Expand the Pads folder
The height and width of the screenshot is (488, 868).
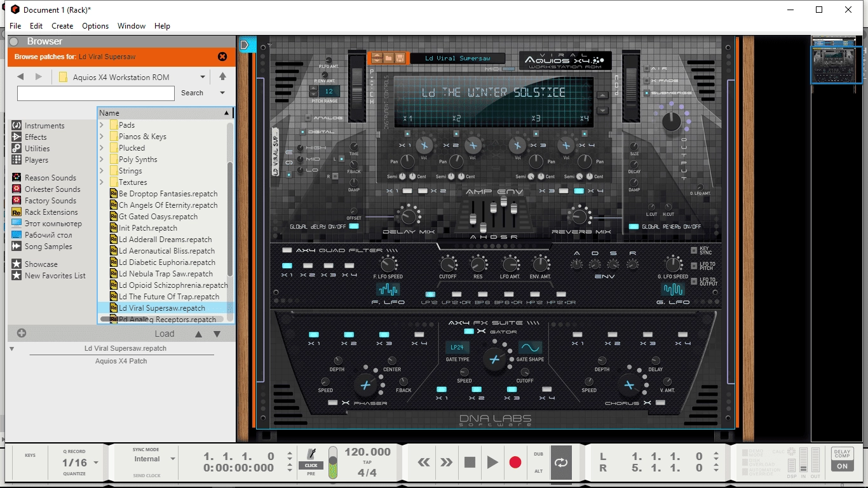click(x=102, y=125)
